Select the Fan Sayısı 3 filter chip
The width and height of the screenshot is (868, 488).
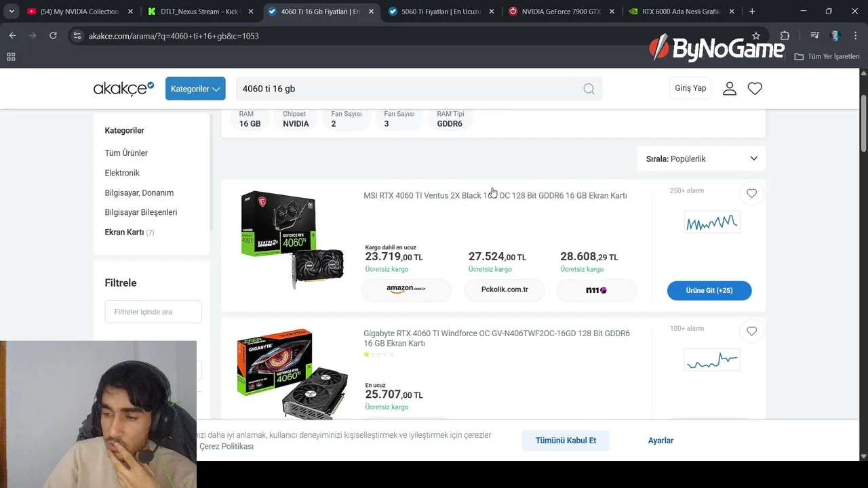click(399, 119)
